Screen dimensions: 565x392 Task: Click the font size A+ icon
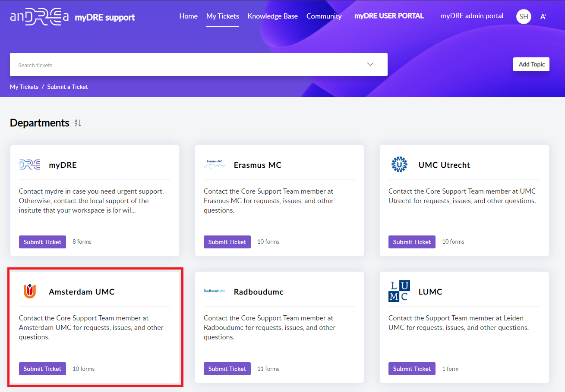pyautogui.click(x=543, y=16)
